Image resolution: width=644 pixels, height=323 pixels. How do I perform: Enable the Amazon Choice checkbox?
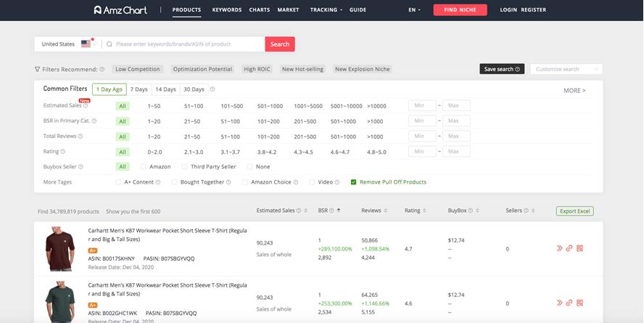click(x=245, y=182)
